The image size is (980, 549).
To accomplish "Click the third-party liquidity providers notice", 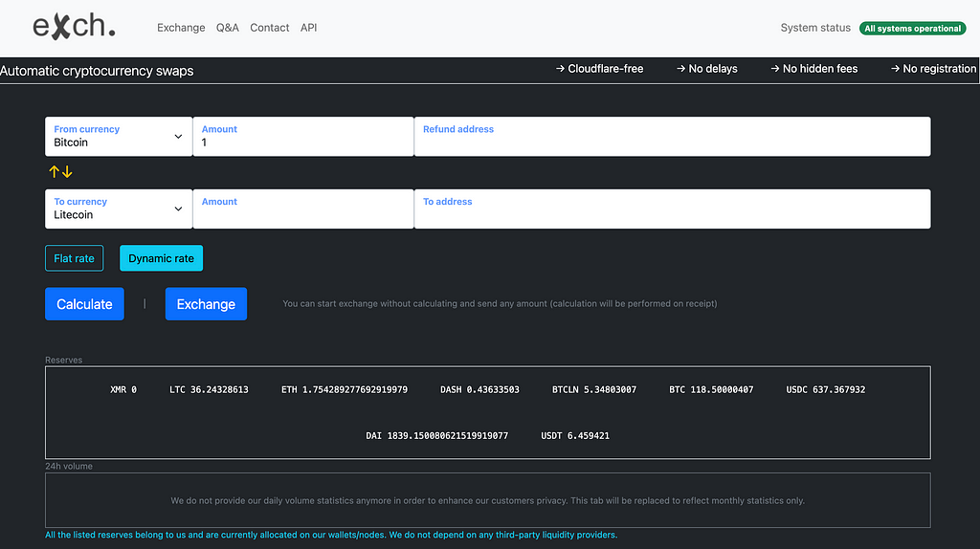I will pyautogui.click(x=331, y=535).
